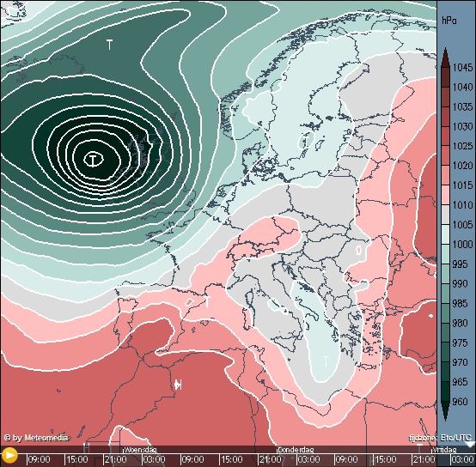Select the Vrijdag day label
Viewport: 476px width, 467px height.
[x=443, y=450]
